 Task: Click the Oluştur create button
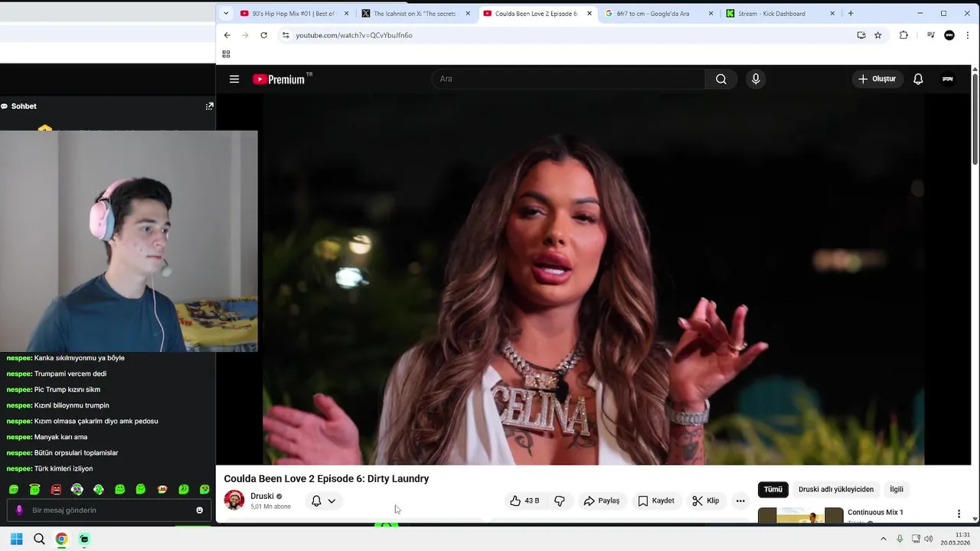877,79
